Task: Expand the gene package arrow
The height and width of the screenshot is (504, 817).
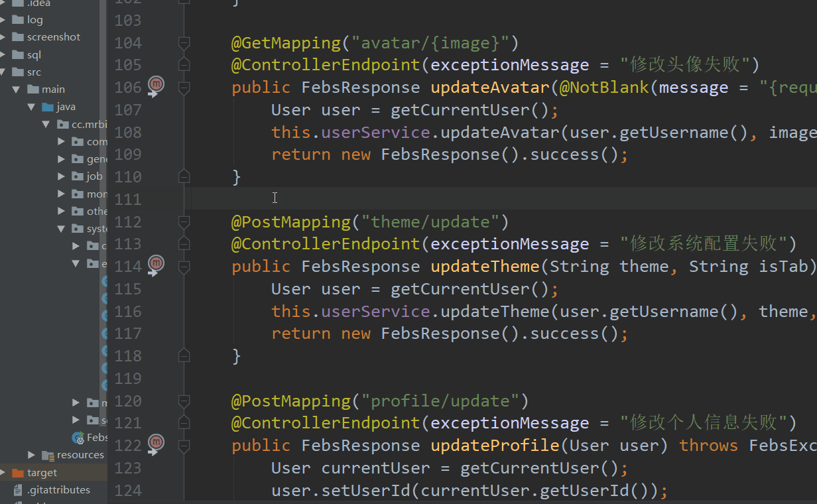Action: point(61,159)
